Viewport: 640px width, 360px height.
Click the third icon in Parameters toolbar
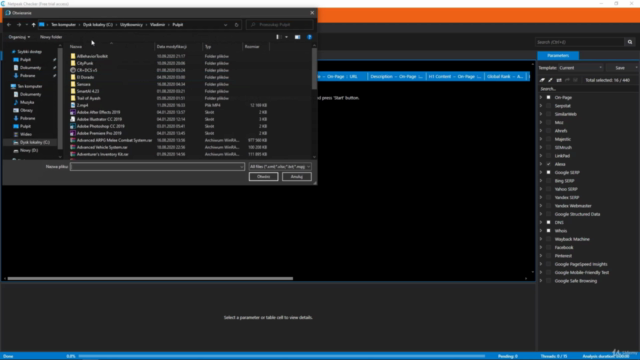pos(559,80)
